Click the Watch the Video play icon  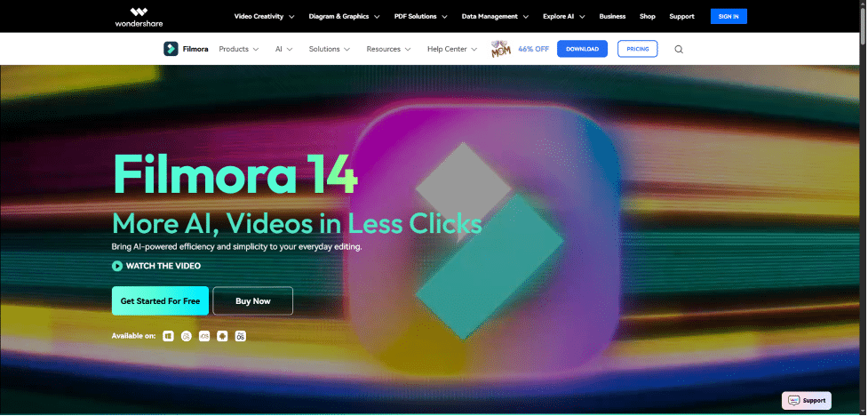click(x=116, y=266)
